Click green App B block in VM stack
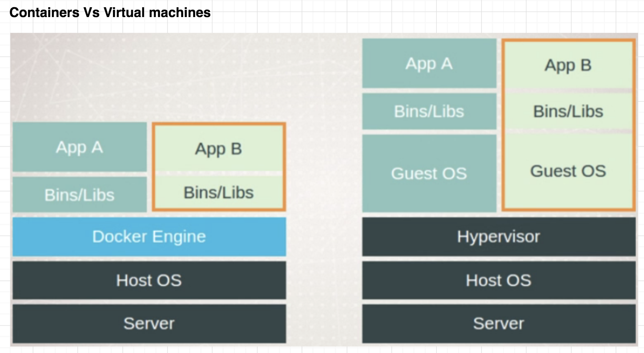 (x=568, y=65)
